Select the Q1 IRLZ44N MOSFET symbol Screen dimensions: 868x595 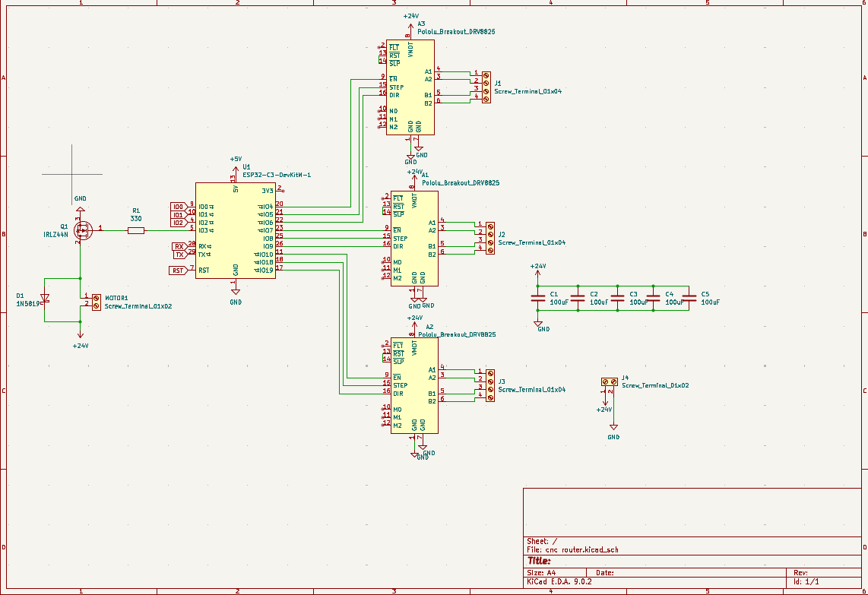point(81,229)
